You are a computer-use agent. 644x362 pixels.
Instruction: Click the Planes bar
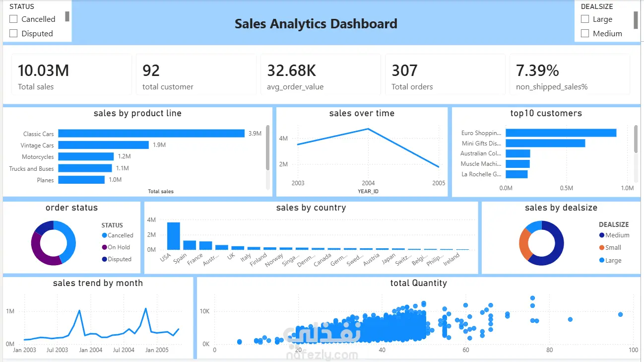(81, 180)
